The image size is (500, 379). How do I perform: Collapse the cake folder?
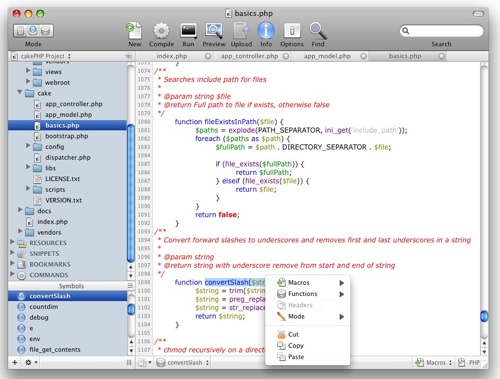pos(20,92)
